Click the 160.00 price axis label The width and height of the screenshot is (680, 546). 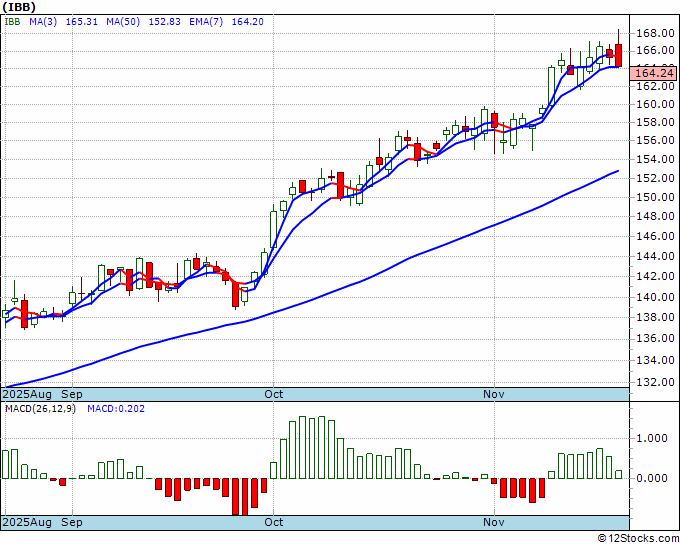tap(655, 104)
